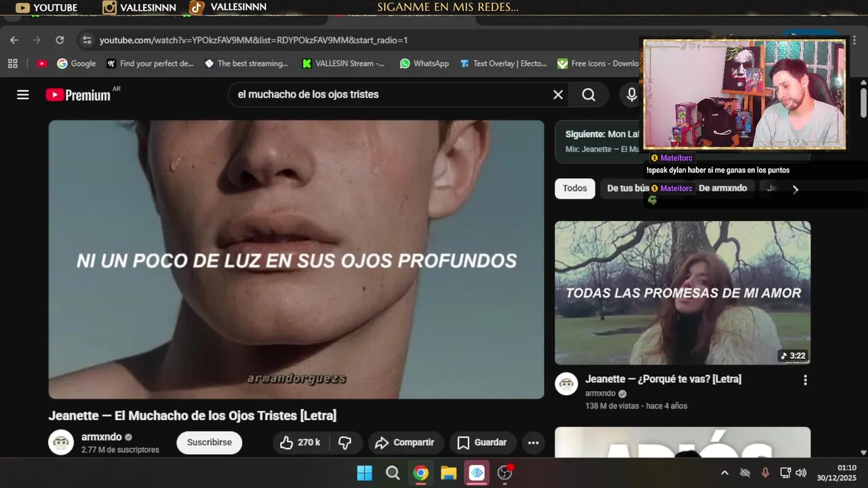Click 'Jeanette — El Muchacho de los Ojos Tristes [Letra]' title
The image size is (868, 488).
(x=193, y=415)
